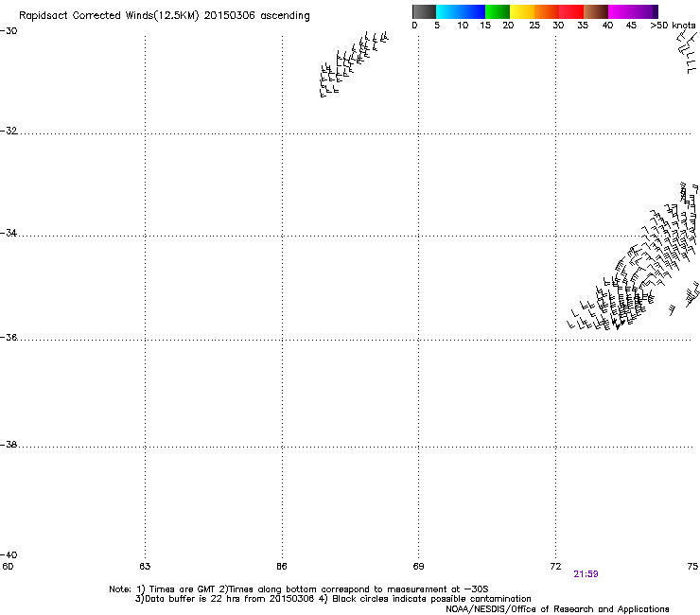The image size is (700, 615).
Task: Click the gray 0-5 knots color swatch
Action: click(424, 11)
